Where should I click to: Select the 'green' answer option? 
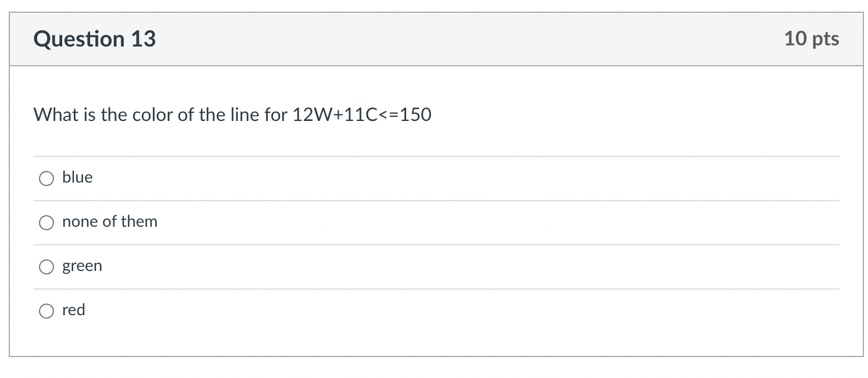[x=46, y=266]
